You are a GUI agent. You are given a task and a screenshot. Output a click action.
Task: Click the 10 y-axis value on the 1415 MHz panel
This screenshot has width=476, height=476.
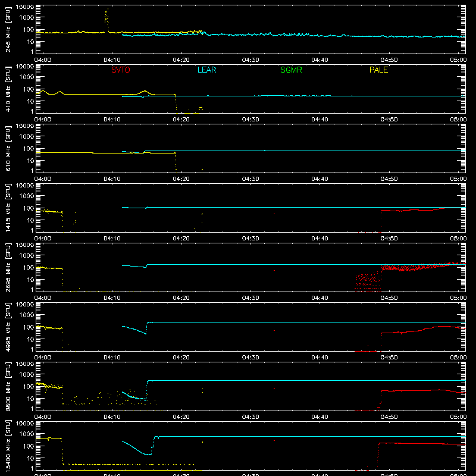[x=30, y=220]
